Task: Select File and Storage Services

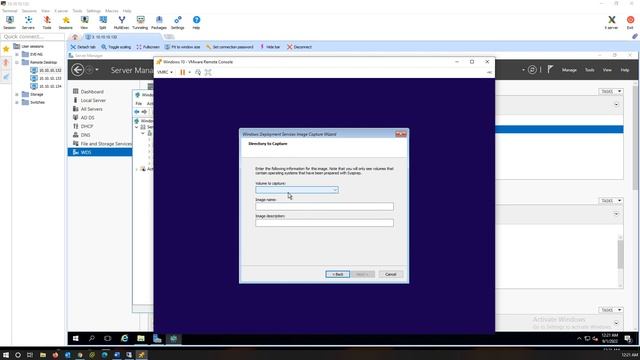Action: pyautogui.click(x=106, y=144)
